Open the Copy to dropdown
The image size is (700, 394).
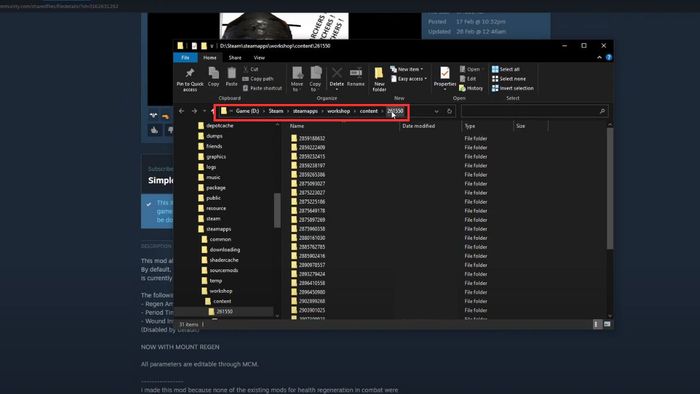coord(315,79)
